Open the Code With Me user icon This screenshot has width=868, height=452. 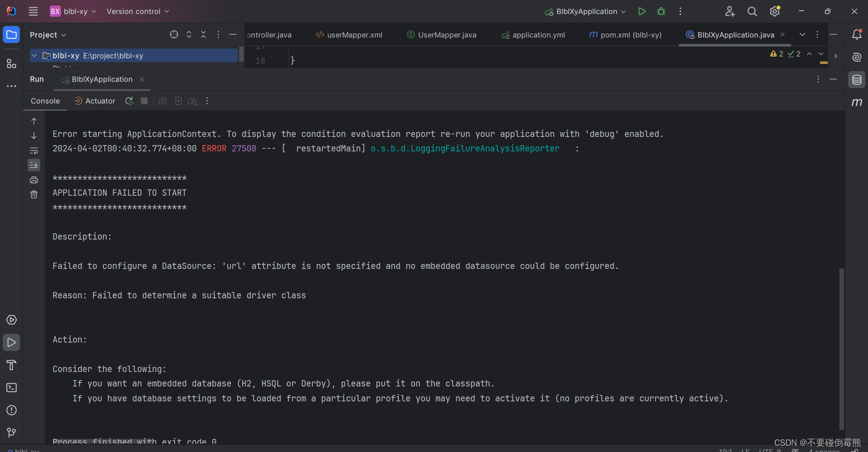tap(730, 11)
